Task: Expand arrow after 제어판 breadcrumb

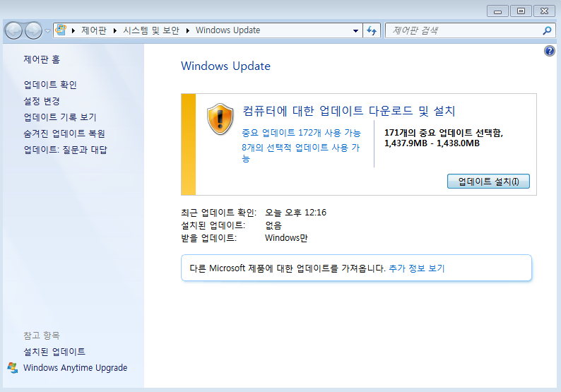Action: point(115,31)
